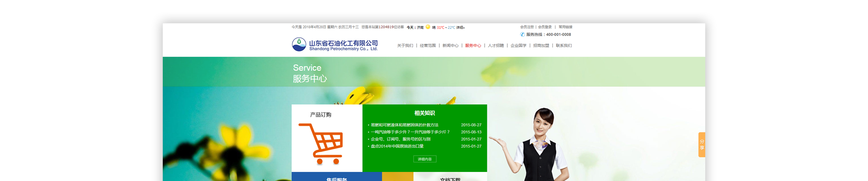
Task: Click the 产品订购 heading
Action: pos(321,115)
